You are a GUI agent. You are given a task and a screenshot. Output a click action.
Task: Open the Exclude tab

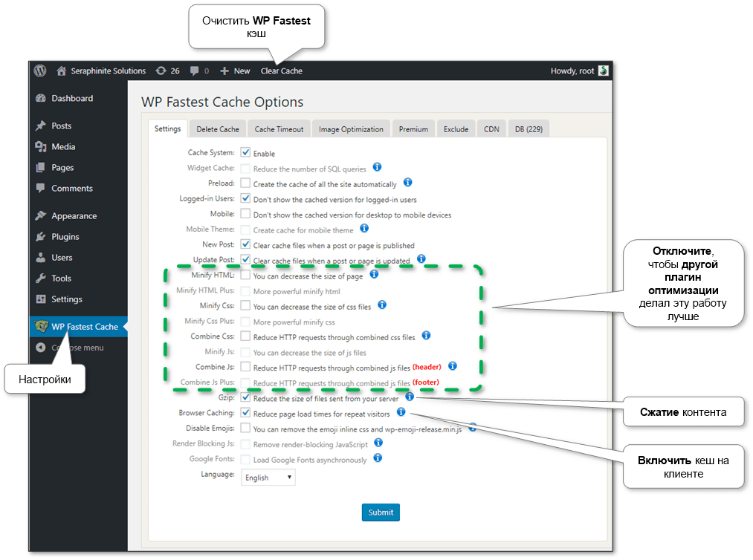[456, 129]
